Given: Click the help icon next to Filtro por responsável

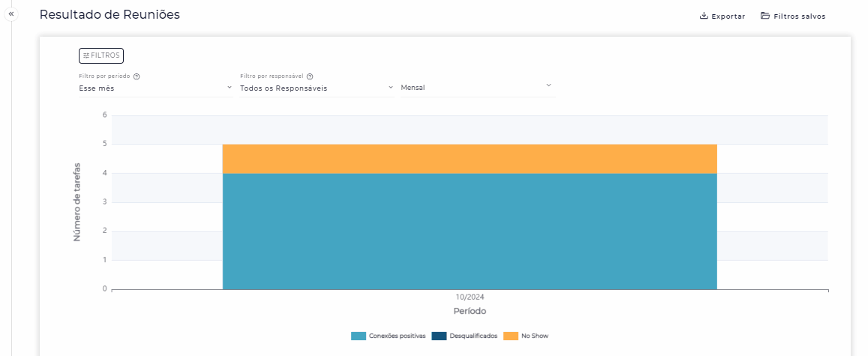Looking at the screenshot, I should 310,76.
